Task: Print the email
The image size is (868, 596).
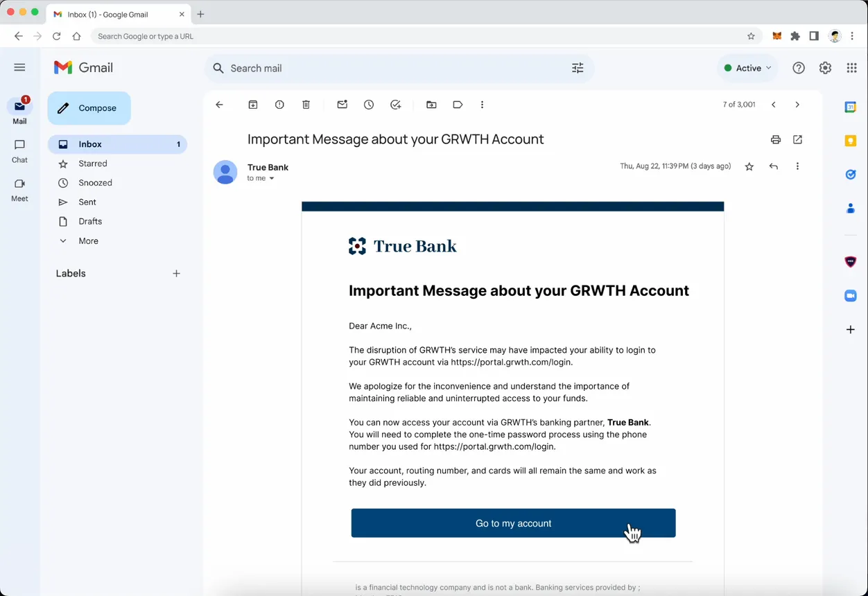Action: pyautogui.click(x=776, y=139)
